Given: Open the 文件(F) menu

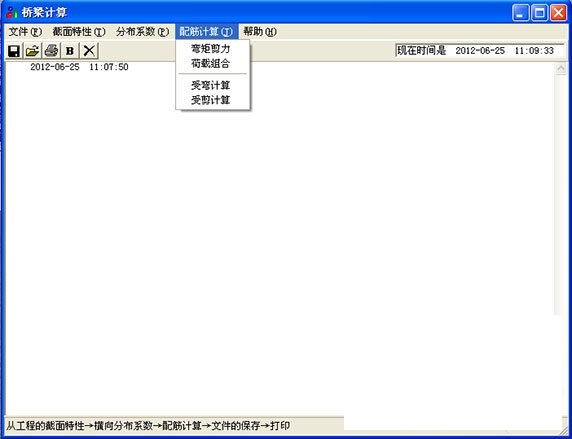Looking at the screenshot, I should [25, 32].
